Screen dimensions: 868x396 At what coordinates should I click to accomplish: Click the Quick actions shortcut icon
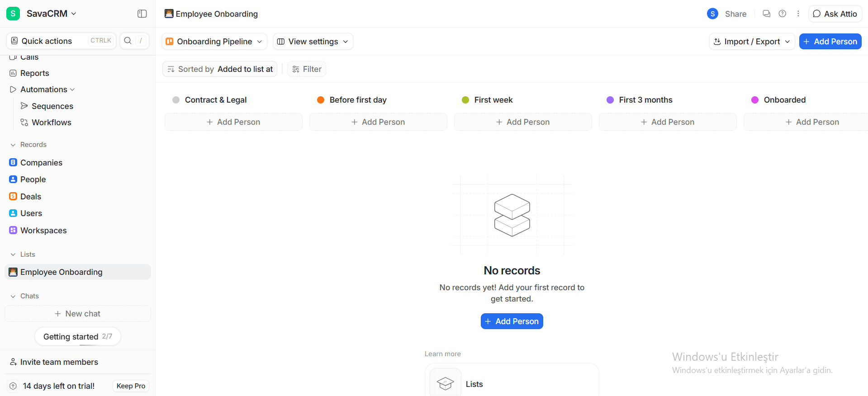click(x=14, y=41)
